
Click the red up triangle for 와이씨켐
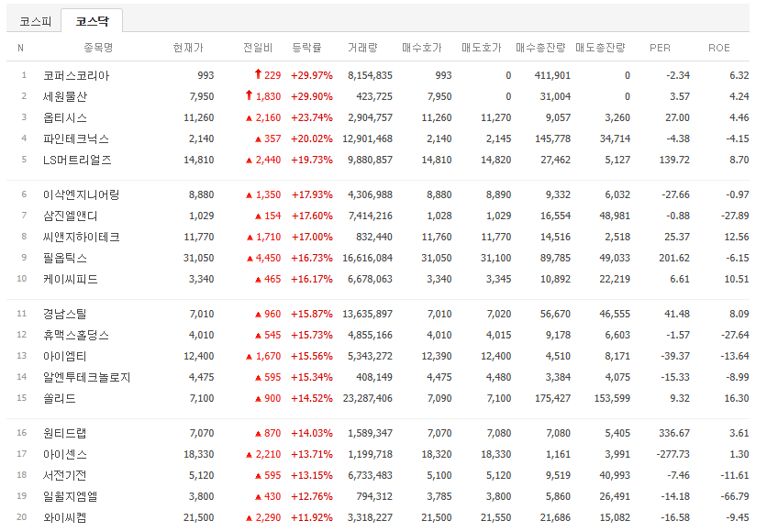coord(248,518)
